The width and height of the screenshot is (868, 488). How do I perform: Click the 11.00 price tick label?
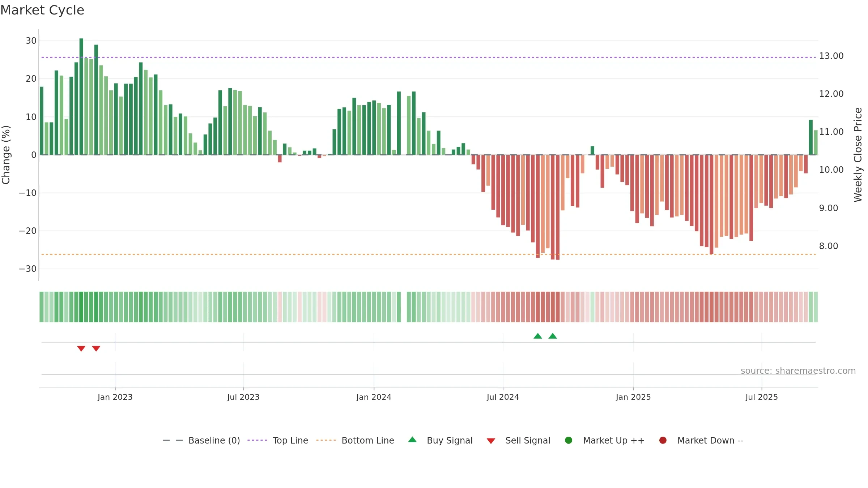pyautogui.click(x=831, y=132)
